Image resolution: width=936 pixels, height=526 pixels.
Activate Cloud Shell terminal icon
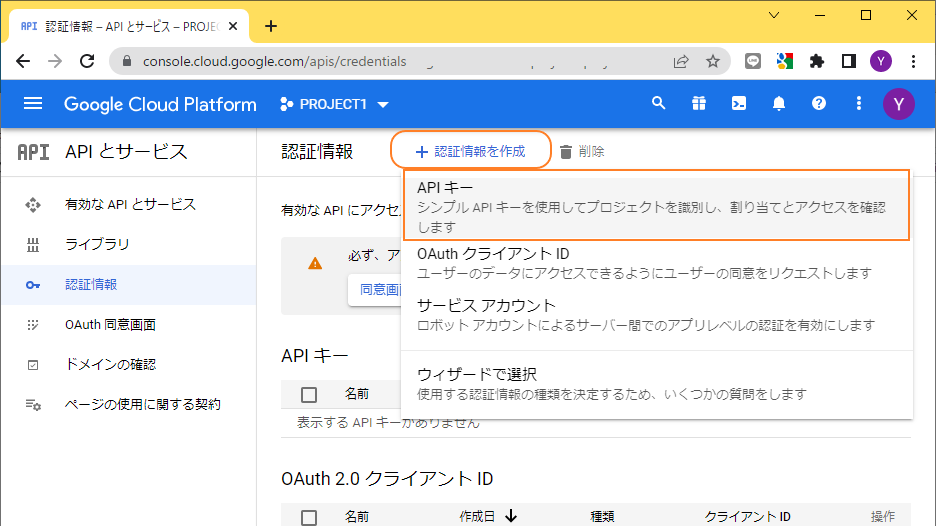(x=738, y=103)
